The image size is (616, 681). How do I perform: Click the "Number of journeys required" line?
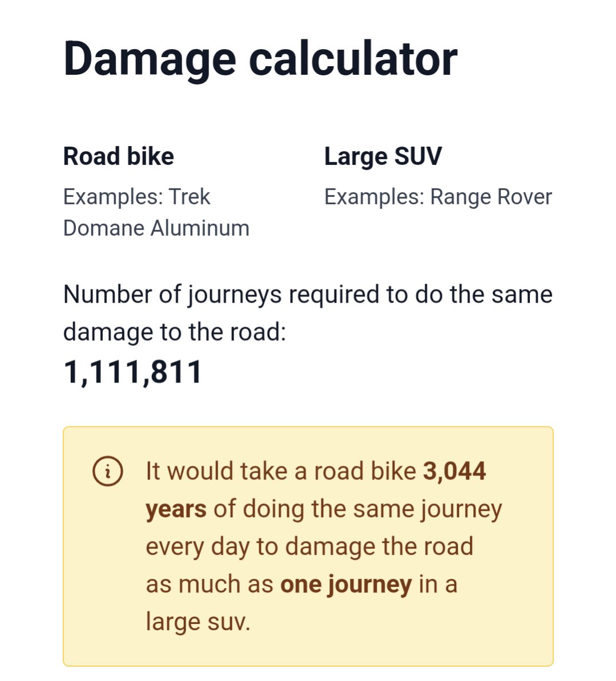308,295
